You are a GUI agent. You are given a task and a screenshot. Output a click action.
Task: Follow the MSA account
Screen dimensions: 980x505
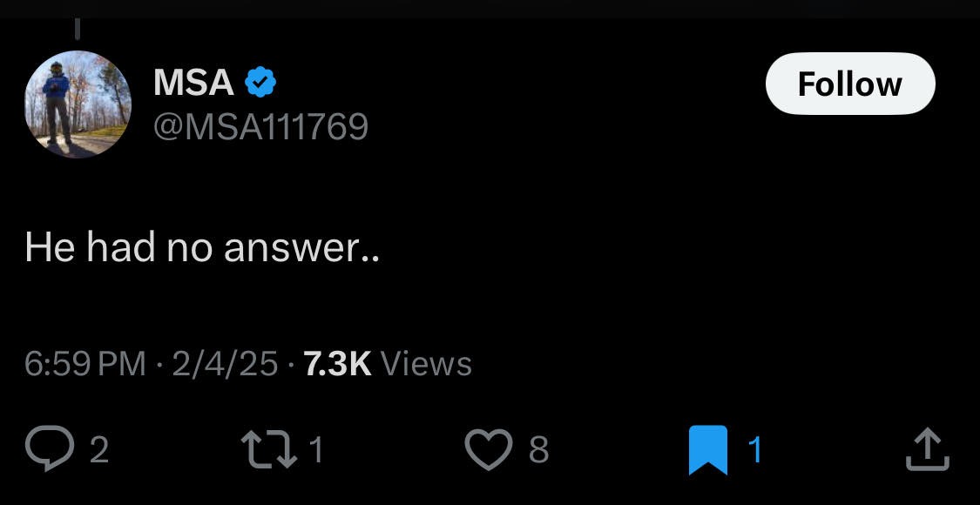tap(849, 84)
